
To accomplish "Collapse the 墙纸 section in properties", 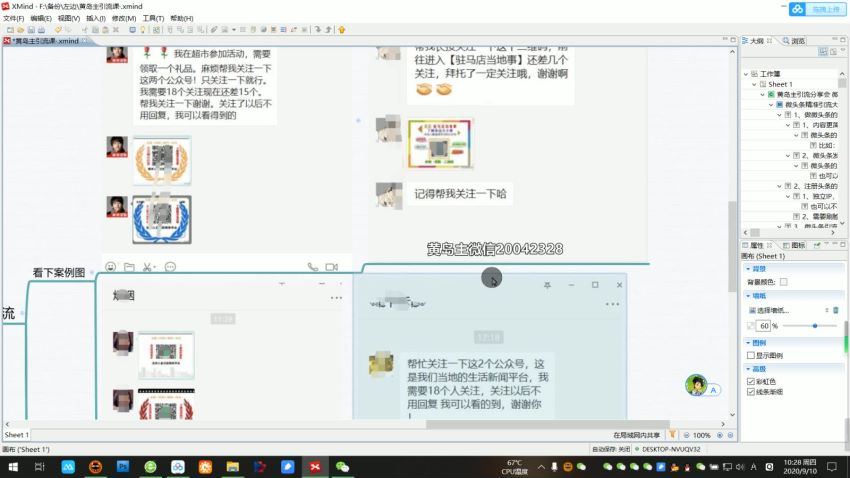I will [x=749, y=296].
